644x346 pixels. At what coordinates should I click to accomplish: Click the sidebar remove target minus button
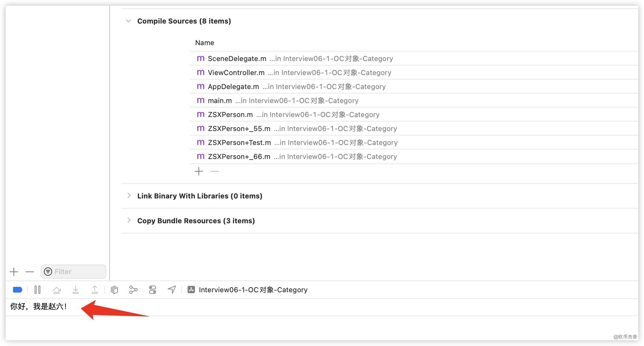tap(30, 272)
